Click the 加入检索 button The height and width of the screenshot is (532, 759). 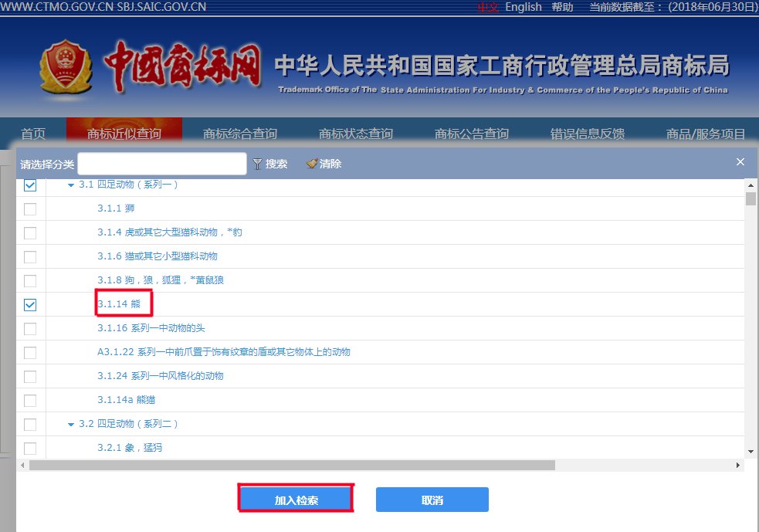(x=296, y=498)
